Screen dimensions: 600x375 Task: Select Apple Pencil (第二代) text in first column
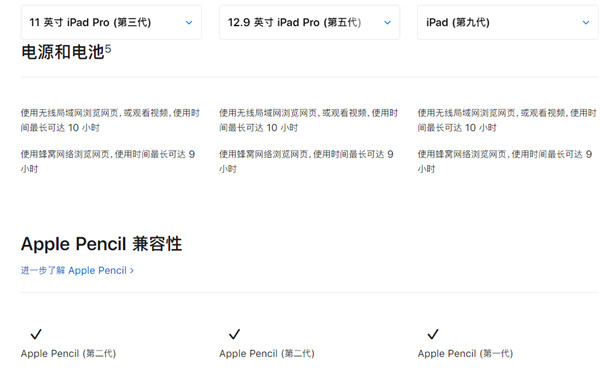tap(68, 354)
